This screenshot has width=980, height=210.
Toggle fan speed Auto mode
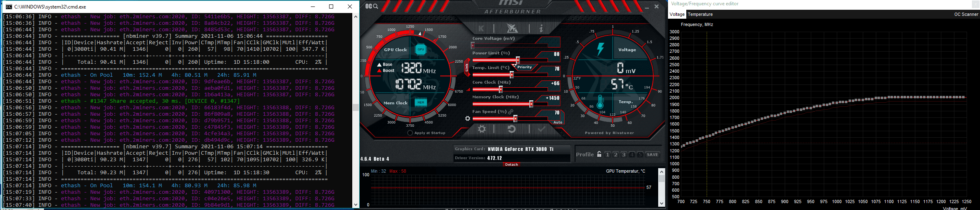[x=558, y=122]
